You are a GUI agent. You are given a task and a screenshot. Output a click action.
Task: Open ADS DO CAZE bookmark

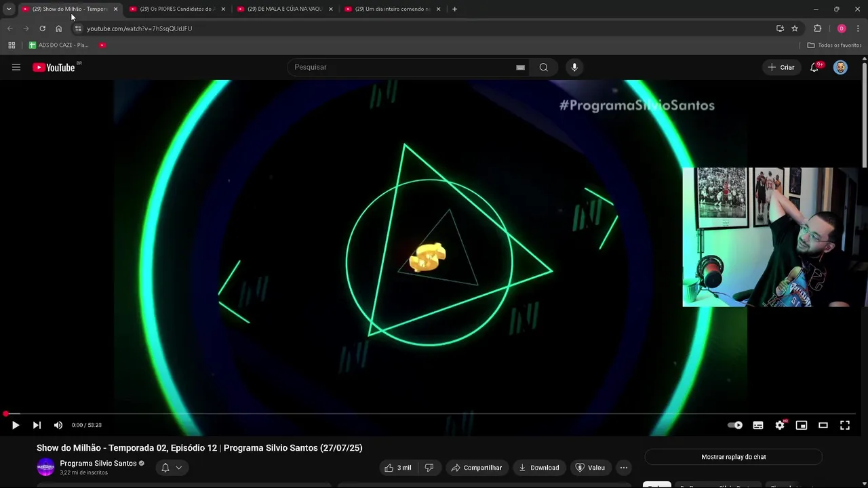pyautogui.click(x=58, y=45)
